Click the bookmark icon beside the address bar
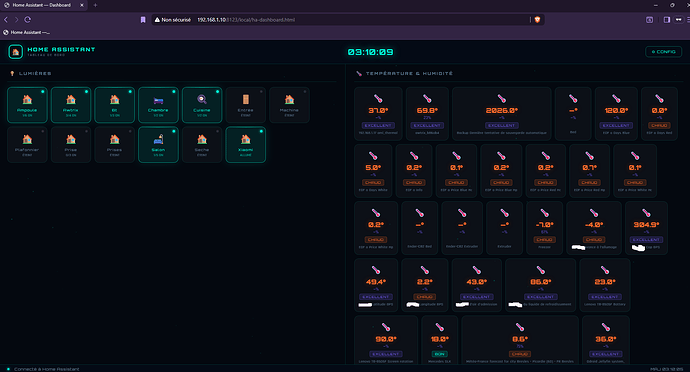This screenshot has width=690, height=372. point(143,20)
